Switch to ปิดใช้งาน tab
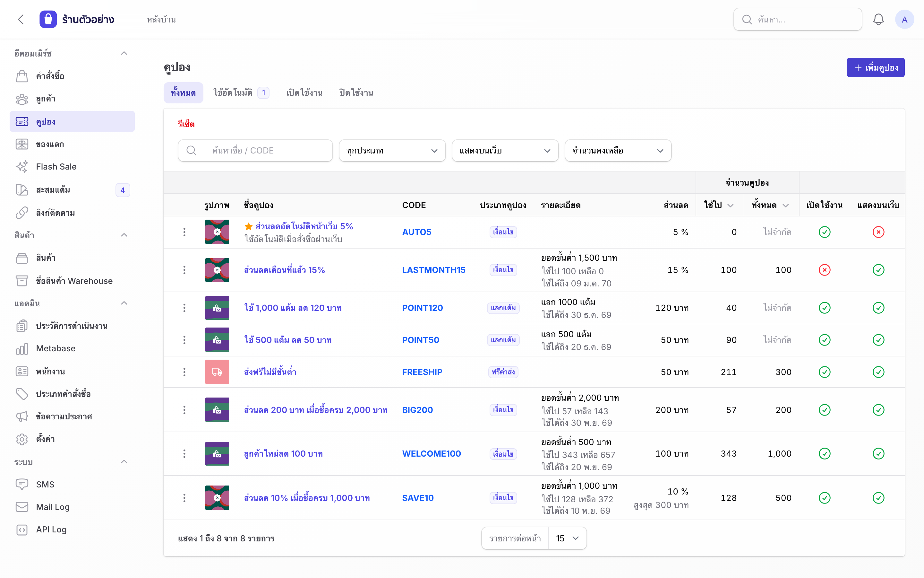The height and width of the screenshot is (578, 924). pos(356,93)
